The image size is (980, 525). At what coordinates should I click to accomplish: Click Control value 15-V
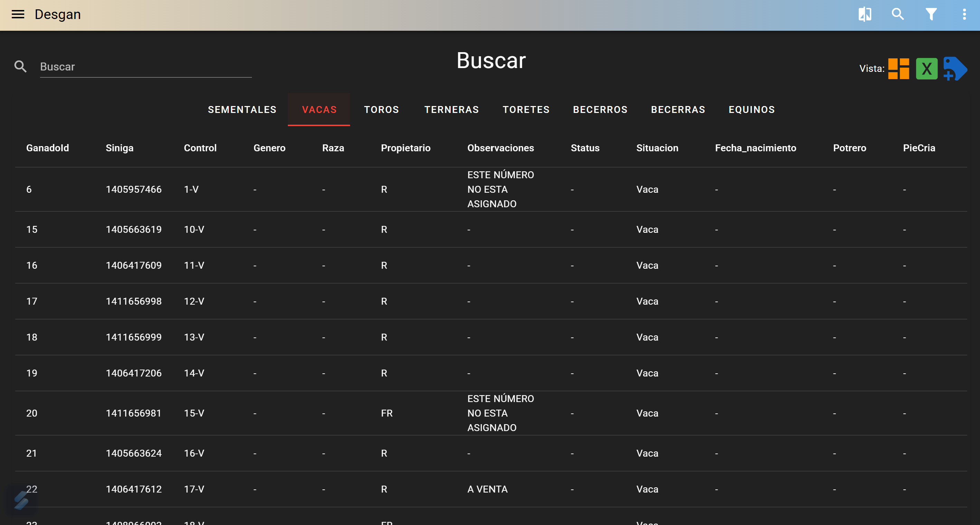point(194,413)
